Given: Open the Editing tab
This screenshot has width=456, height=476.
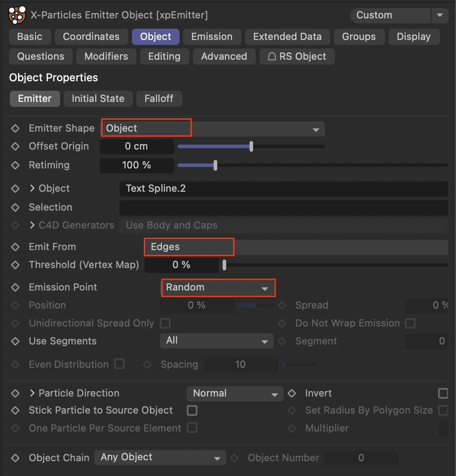Looking at the screenshot, I should pyautogui.click(x=164, y=57).
